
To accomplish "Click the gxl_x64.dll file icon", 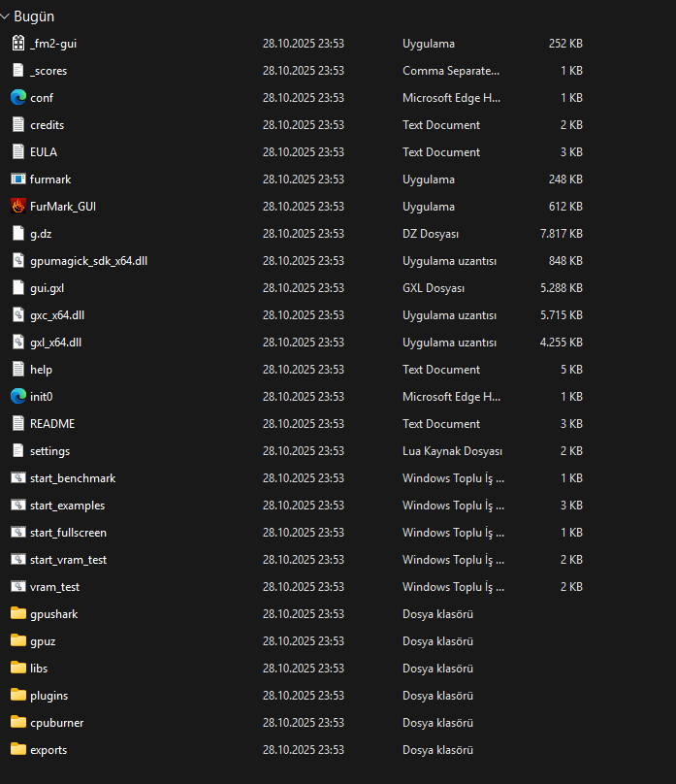I will [x=18, y=342].
